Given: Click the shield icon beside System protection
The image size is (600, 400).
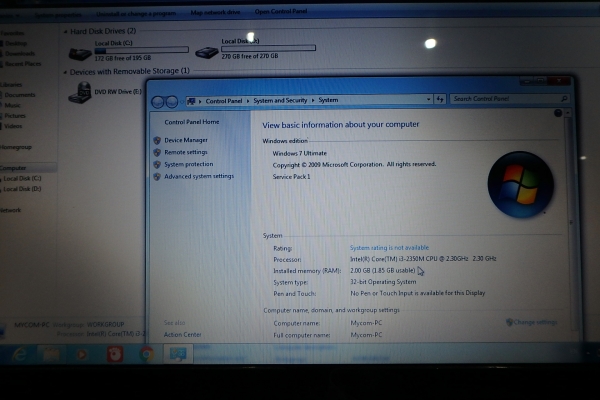Looking at the screenshot, I should [157, 165].
